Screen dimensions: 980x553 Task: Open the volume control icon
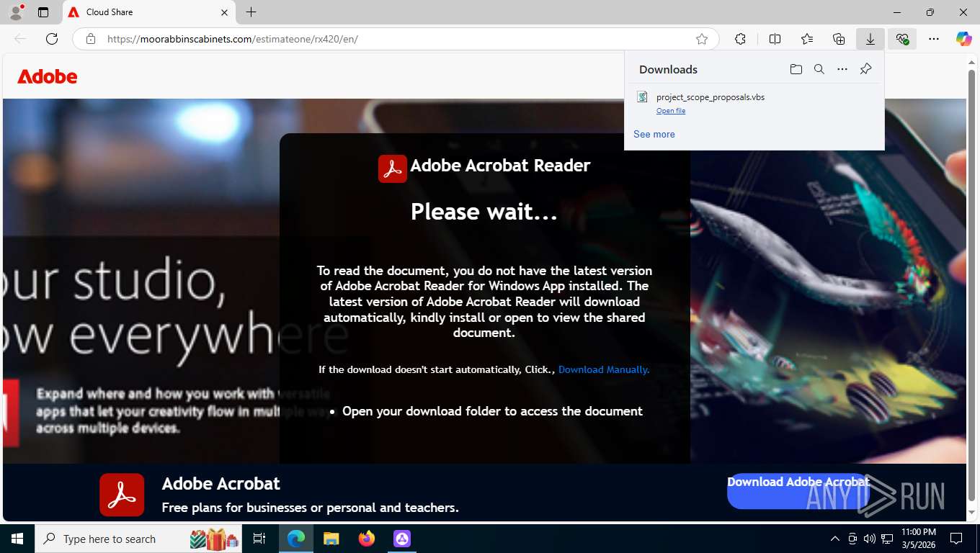coord(870,539)
